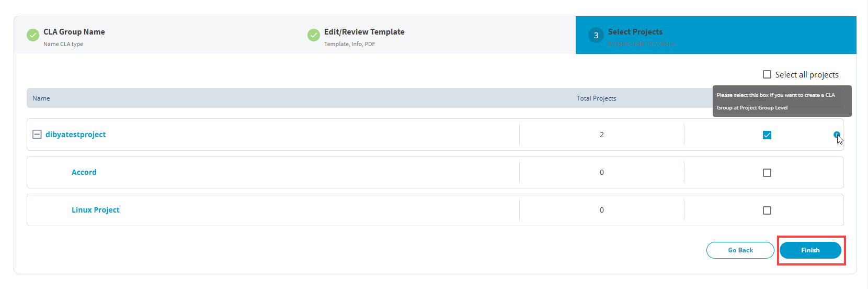This screenshot has height=289, width=868.
Task: Click the Name column header
Action: (x=41, y=98)
